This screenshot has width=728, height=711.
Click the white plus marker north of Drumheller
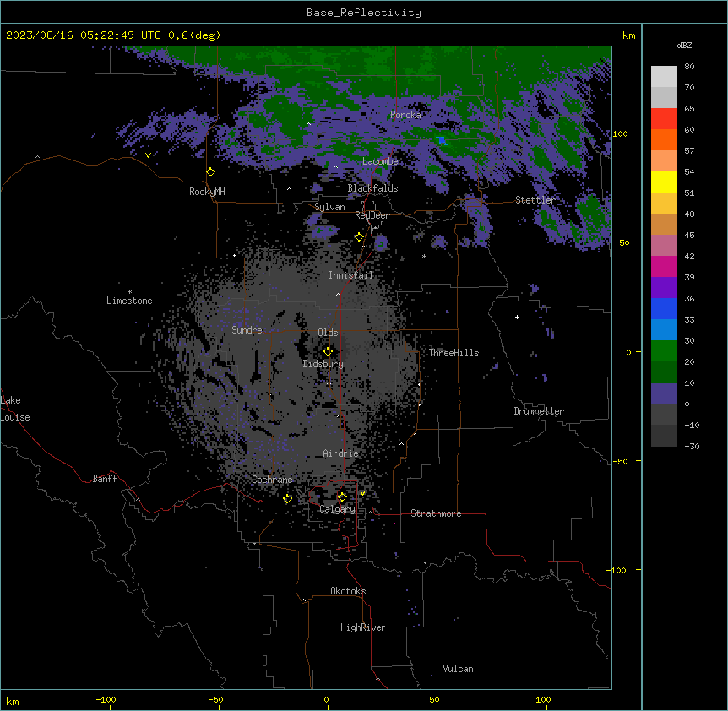[x=517, y=317]
